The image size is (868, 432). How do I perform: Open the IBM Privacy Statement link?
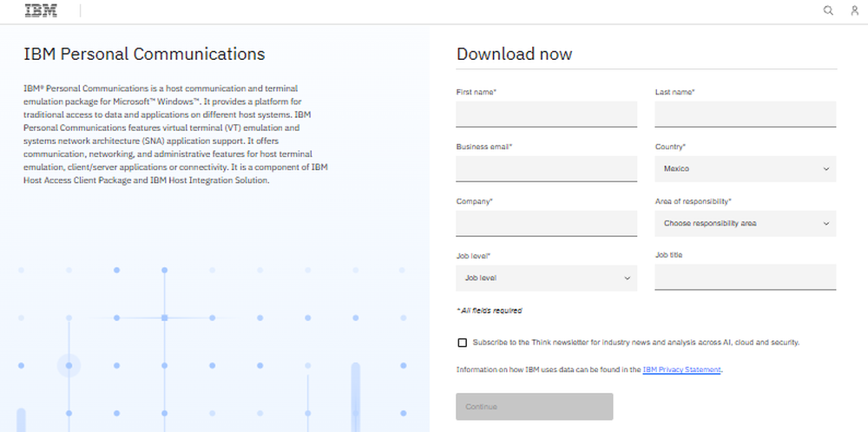(x=681, y=370)
